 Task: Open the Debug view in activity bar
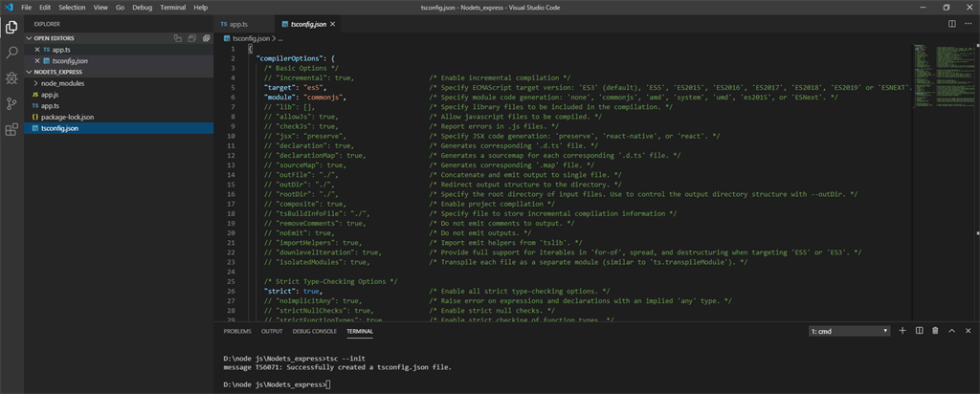(x=11, y=77)
